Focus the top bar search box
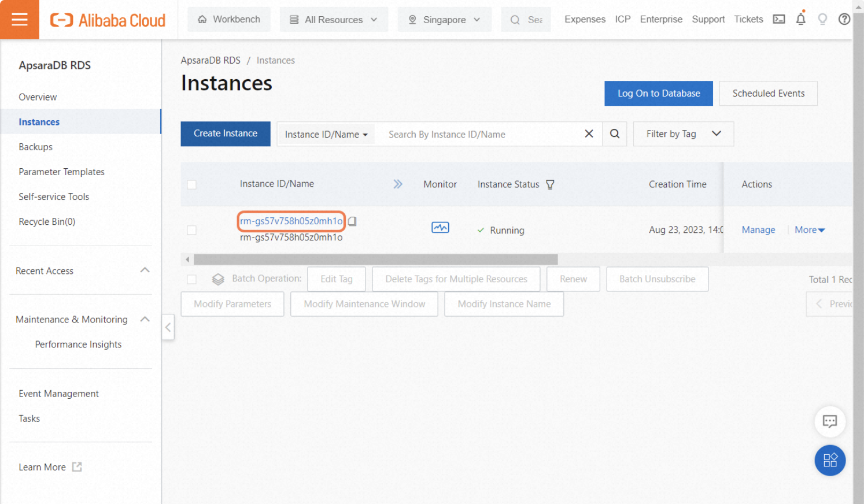864x504 pixels. [526, 20]
